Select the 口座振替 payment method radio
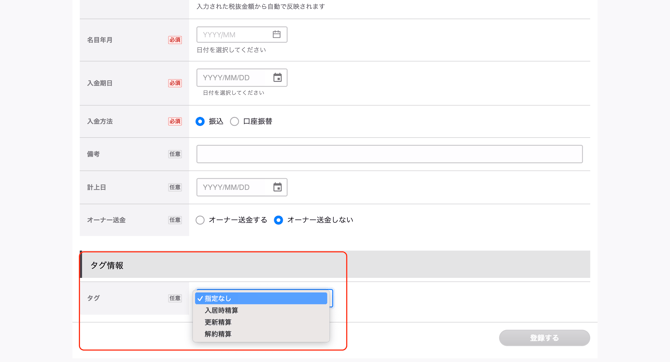 point(234,121)
